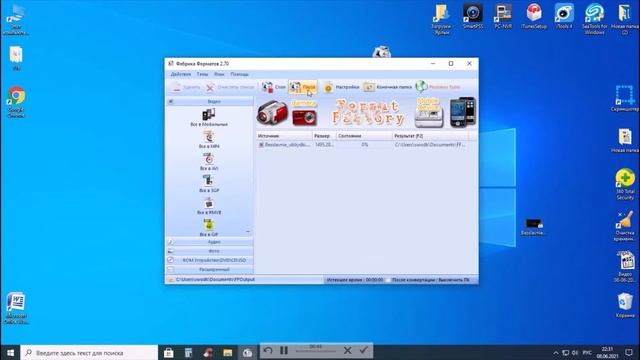Sort by Размер (Size) column header

coord(324,136)
